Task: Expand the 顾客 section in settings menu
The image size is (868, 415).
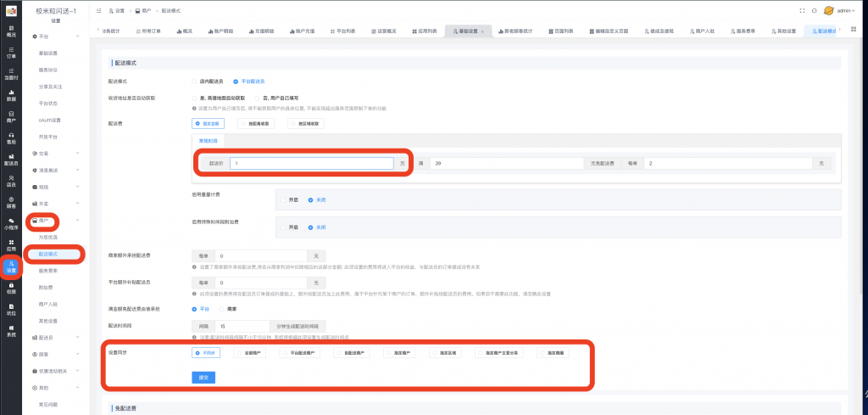Action: [x=77, y=354]
